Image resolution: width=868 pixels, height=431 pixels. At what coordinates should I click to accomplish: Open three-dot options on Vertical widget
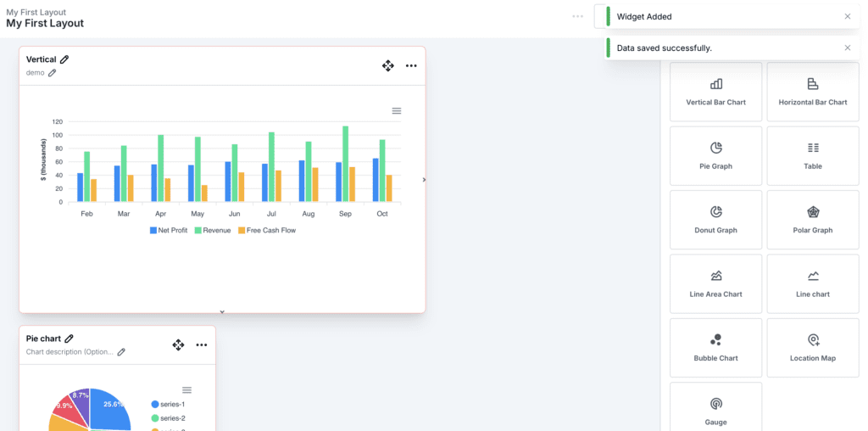(411, 65)
